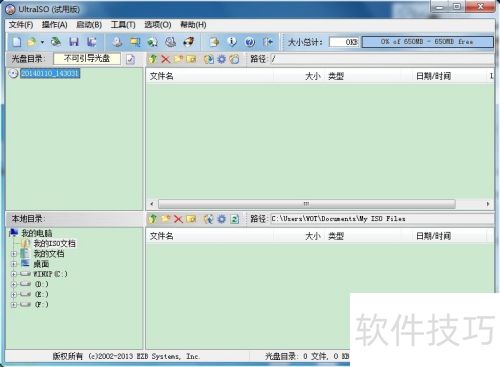The image size is (500, 367).
Task: Open the dropdown arrow beside Open icon
Action: pyautogui.click(x=42, y=42)
